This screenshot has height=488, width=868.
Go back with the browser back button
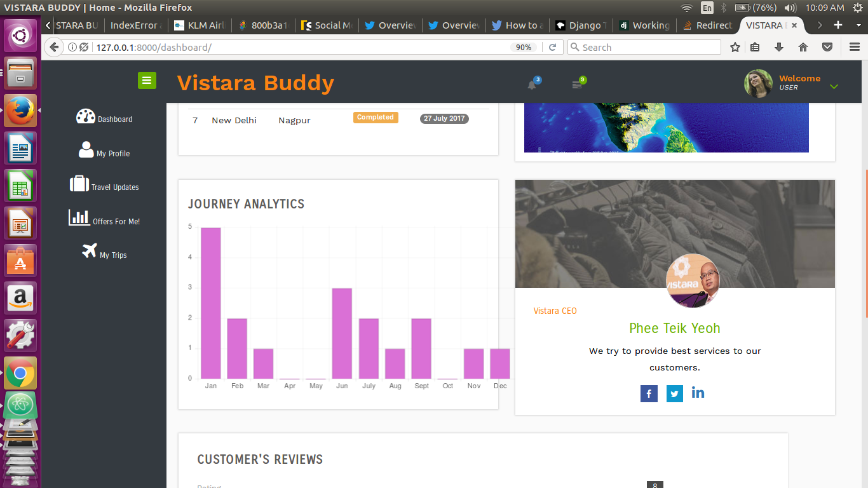[54, 47]
